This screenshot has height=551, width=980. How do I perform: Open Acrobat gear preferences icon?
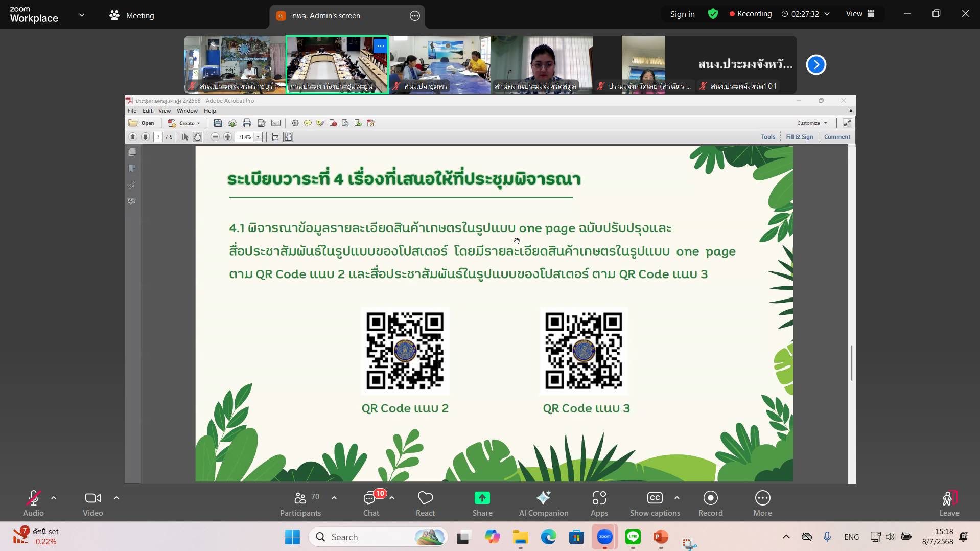click(x=295, y=123)
